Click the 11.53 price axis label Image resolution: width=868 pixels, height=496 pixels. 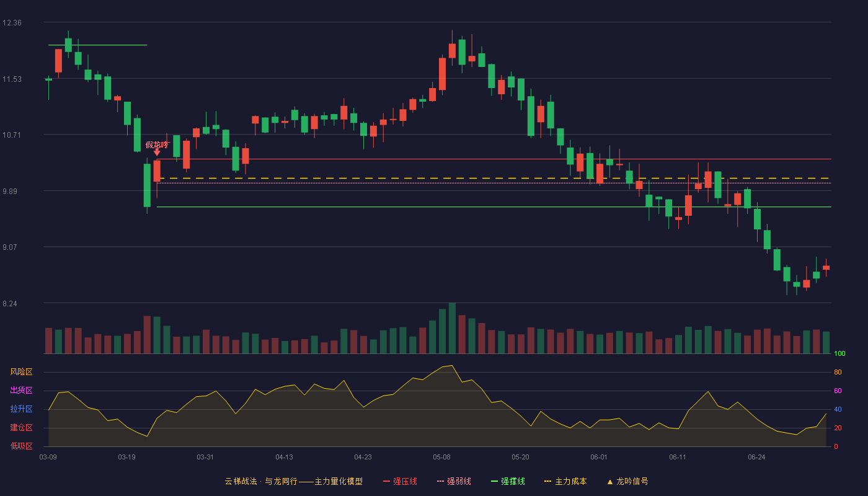(x=12, y=79)
